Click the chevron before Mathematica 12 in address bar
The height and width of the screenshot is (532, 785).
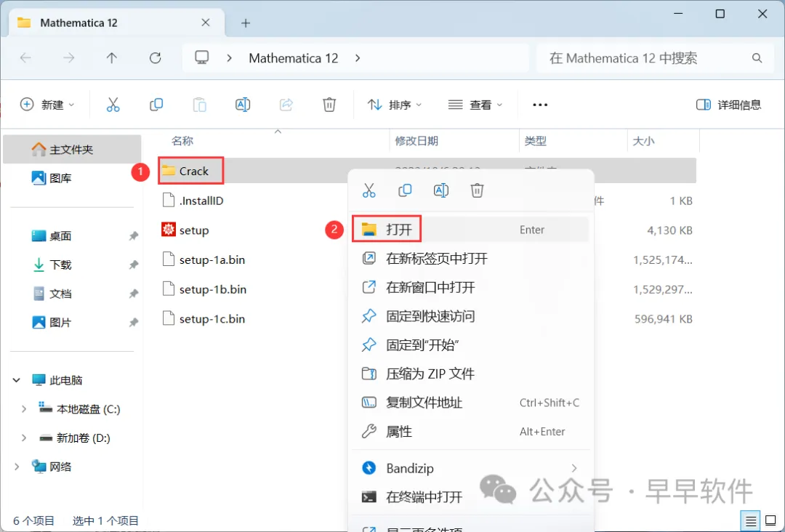click(x=229, y=58)
